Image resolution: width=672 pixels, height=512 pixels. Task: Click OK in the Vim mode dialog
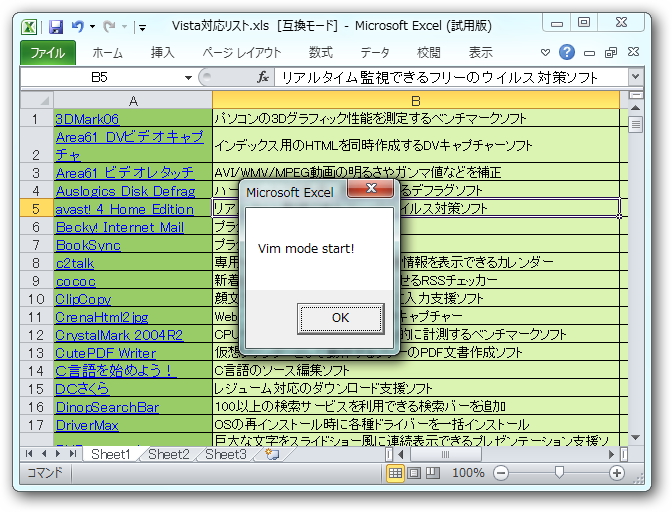coord(340,318)
